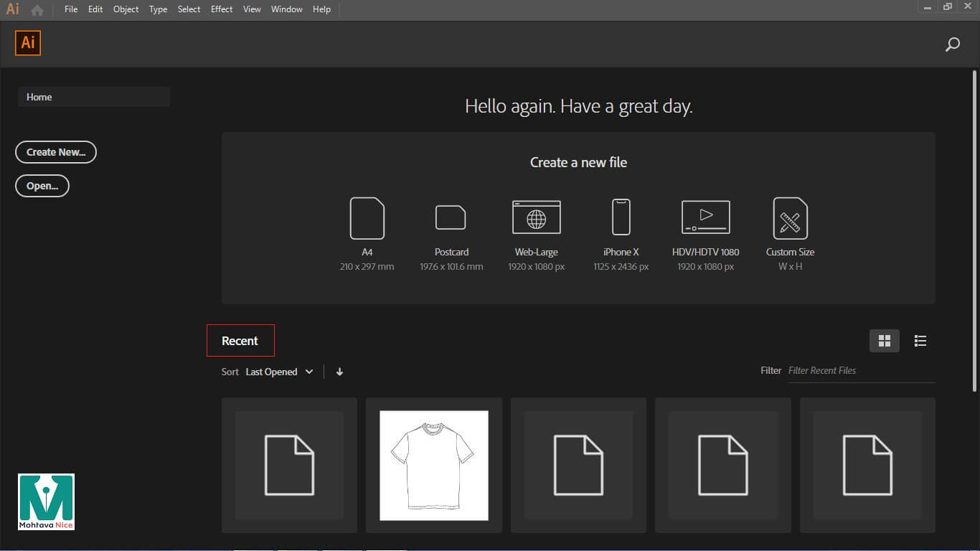980x551 pixels.
Task: Open the Window menu
Action: (286, 9)
